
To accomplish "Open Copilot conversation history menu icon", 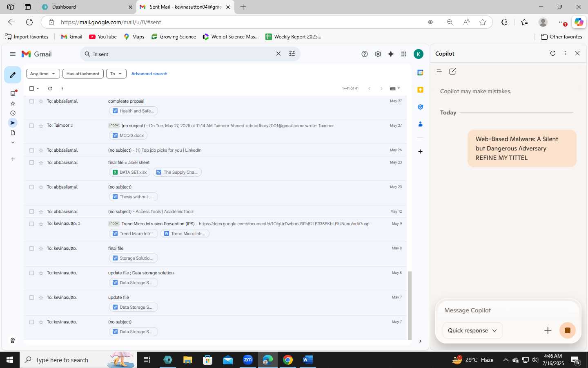I will pyautogui.click(x=439, y=72).
